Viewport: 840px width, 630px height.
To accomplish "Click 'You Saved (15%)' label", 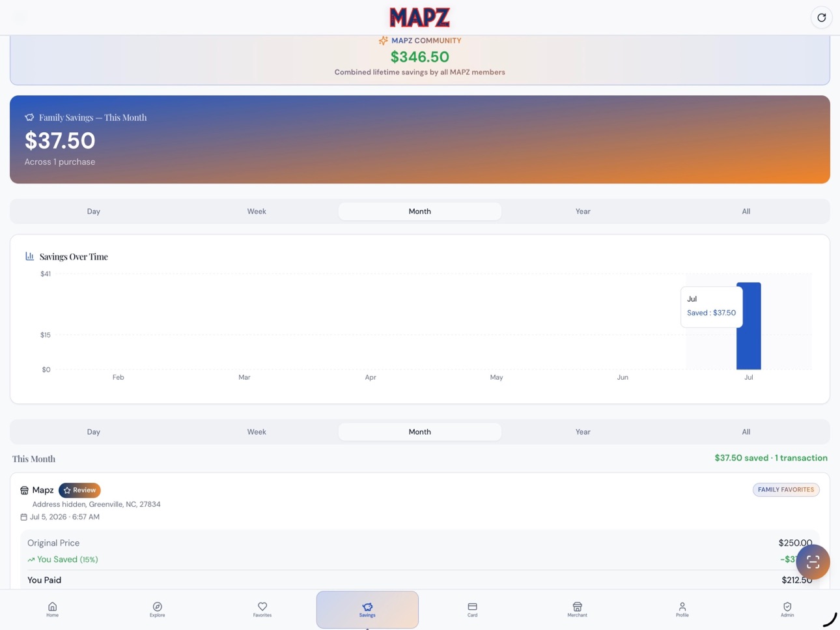I will pyautogui.click(x=68, y=560).
